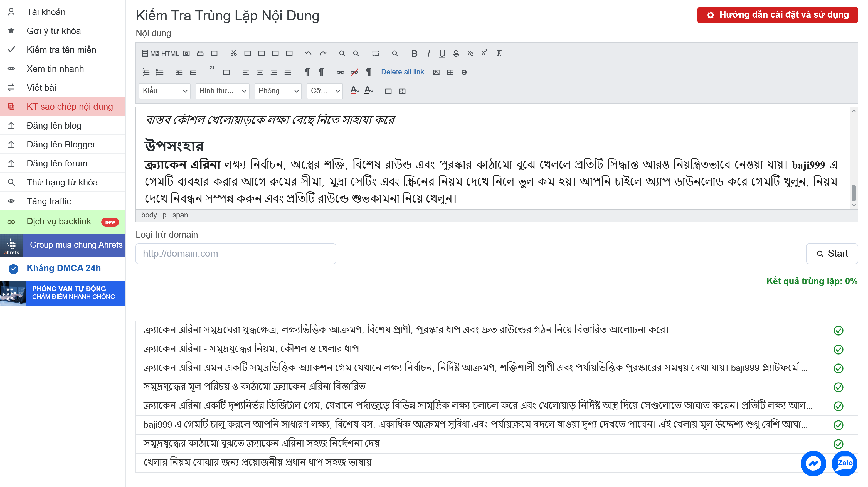
Task: Toggle strikethrough formatting
Action: (456, 54)
